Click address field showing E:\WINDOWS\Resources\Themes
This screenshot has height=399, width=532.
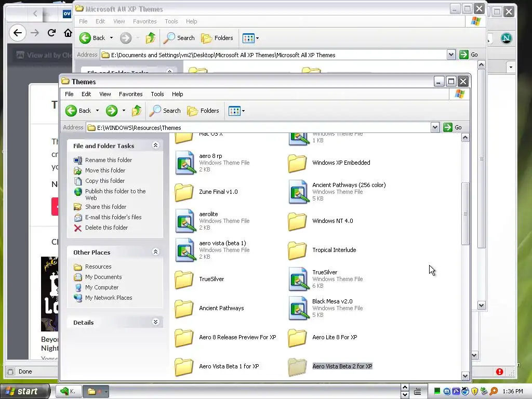(x=259, y=128)
